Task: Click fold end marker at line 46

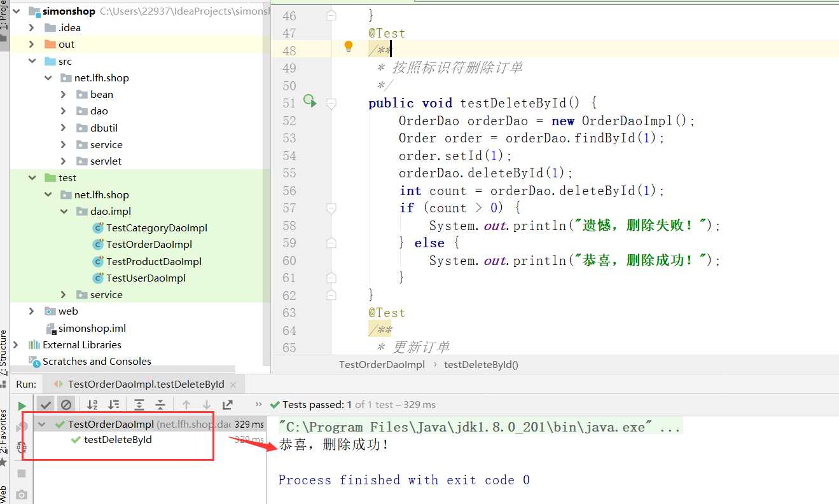Action: click(331, 15)
